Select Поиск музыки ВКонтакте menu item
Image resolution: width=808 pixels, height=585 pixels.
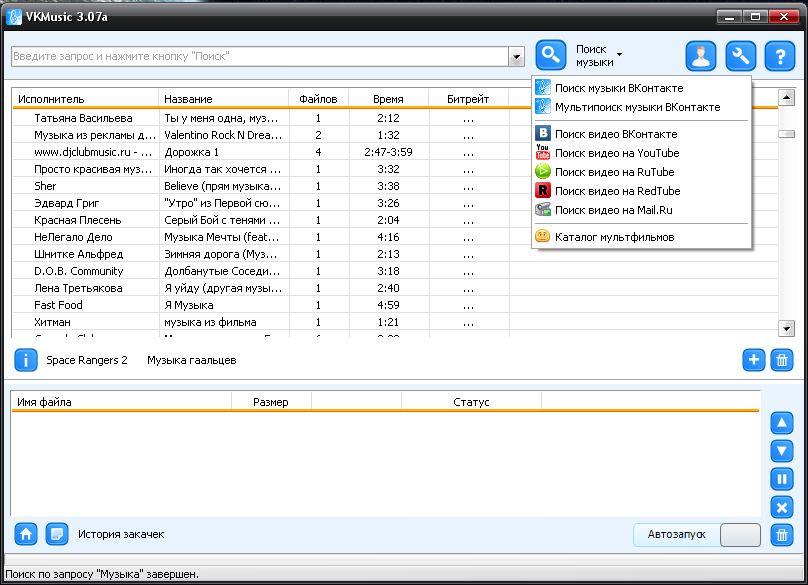(642, 88)
